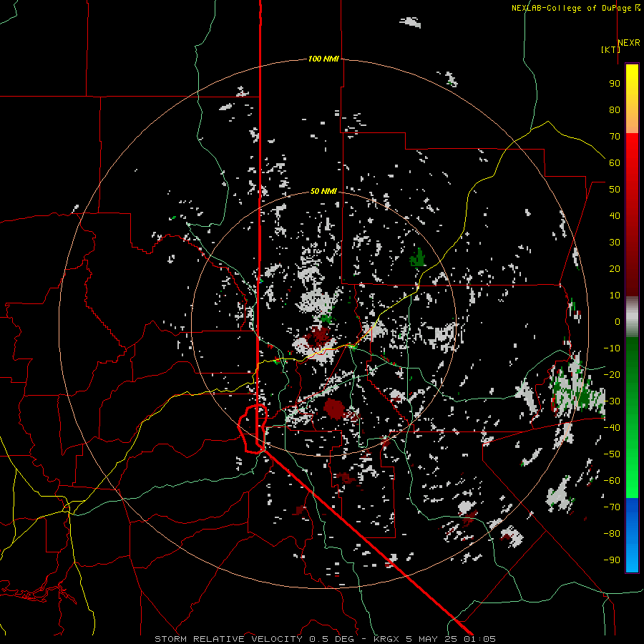Viewport: 644px width, 644px height.
Task: Click the 100 NMI range ring label
Action: pyautogui.click(x=323, y=59)
